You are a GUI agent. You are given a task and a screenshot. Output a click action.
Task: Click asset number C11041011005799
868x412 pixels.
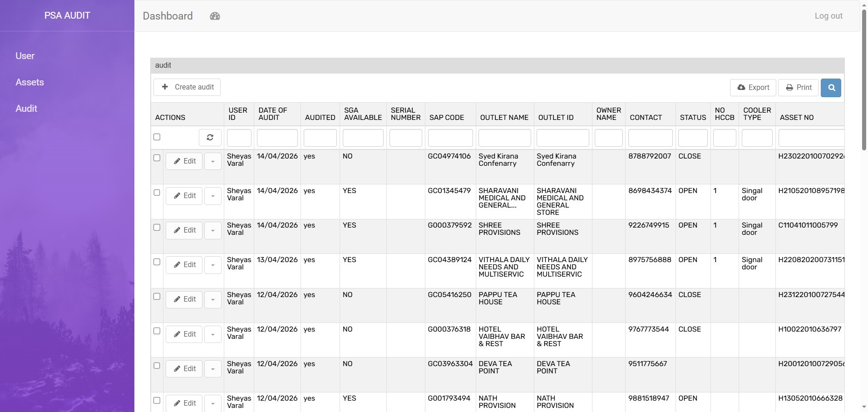(808, 225)
